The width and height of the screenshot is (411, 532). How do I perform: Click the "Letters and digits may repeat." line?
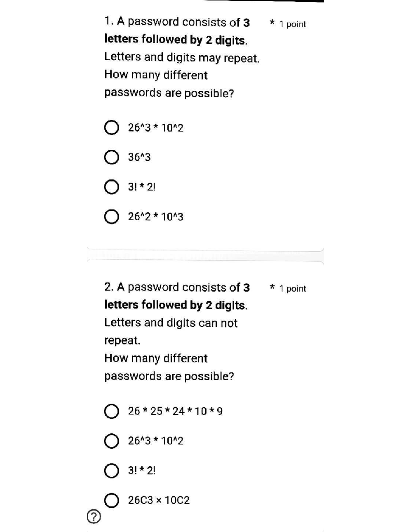pyautogui.click(x=182, y=58)
